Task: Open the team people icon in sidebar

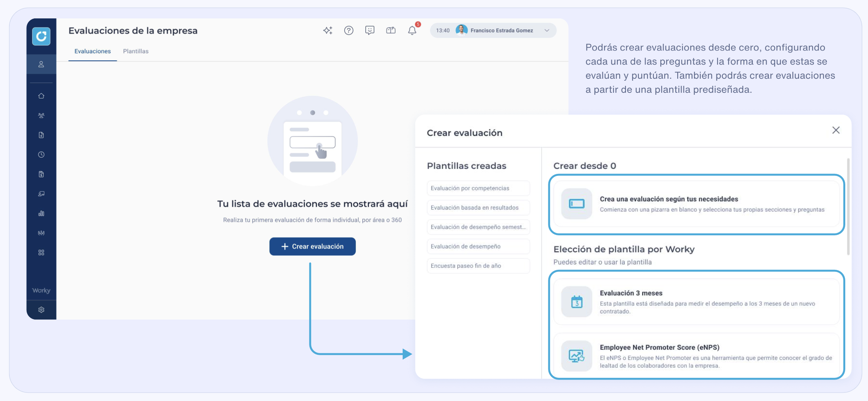Action: 41,116
